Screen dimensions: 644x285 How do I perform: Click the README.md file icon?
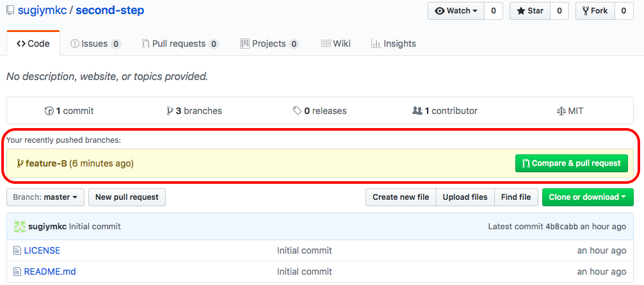click(x=17, y=272)
